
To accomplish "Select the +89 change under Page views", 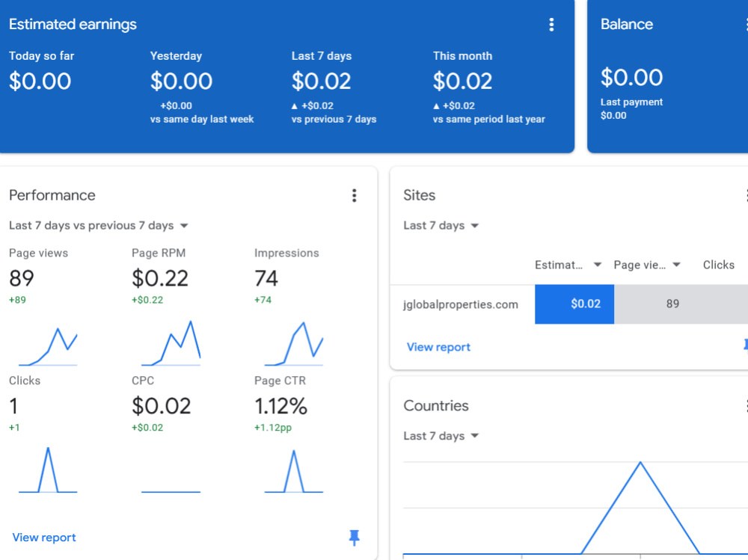I will (x=18, y=300).
